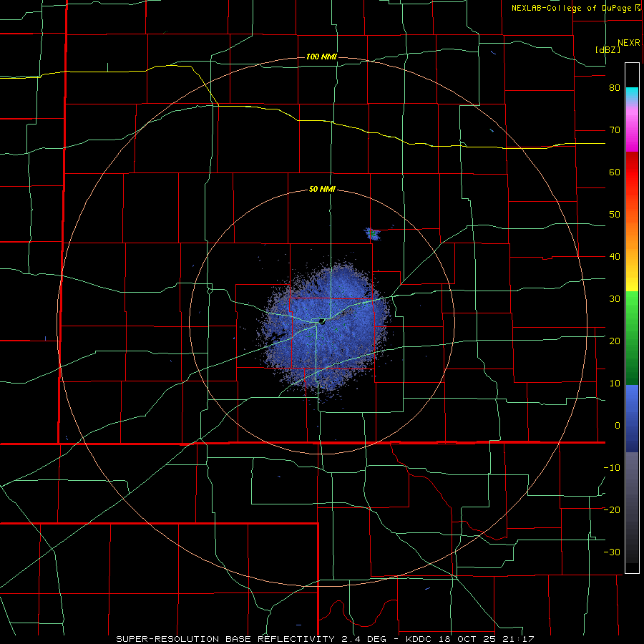
Task: Click the -20 value on the dBZ scale
Action: point(612,509)
